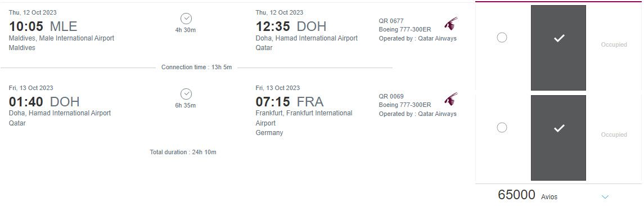Click the white checkmark in the upper occupied seat
This screenshot has width=644, height=206.
point(559,38)
